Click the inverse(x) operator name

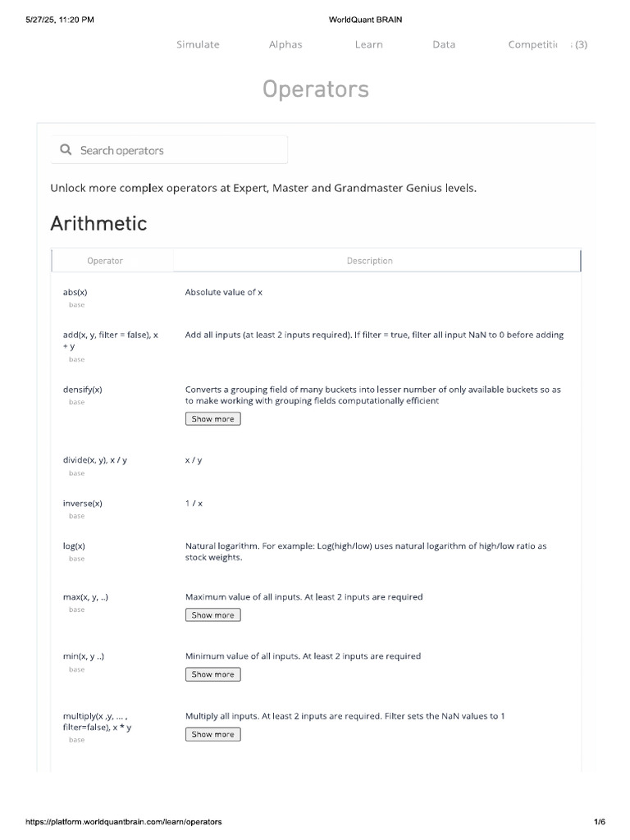(x=82, y=504)
